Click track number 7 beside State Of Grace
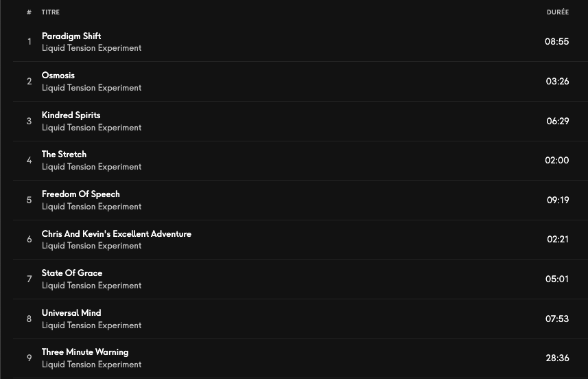The image size is (588, 379). [x=29, y=279]
